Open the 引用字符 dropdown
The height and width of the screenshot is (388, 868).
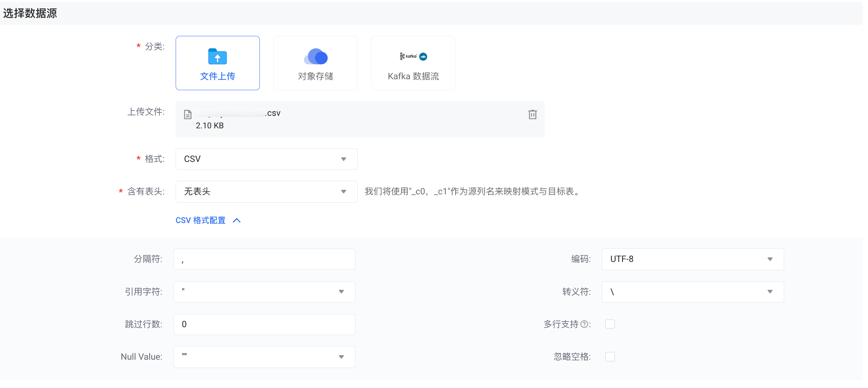pos(264,292)
